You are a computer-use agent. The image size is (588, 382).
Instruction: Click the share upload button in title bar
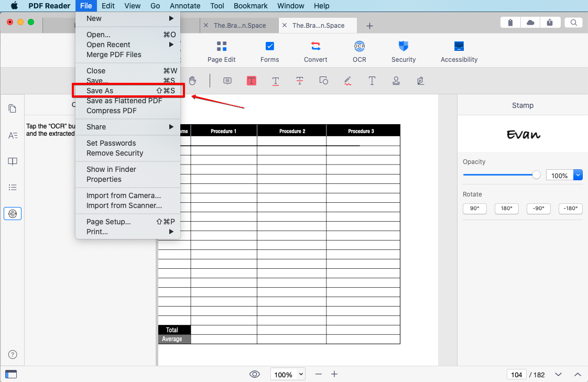coord(550,23)
